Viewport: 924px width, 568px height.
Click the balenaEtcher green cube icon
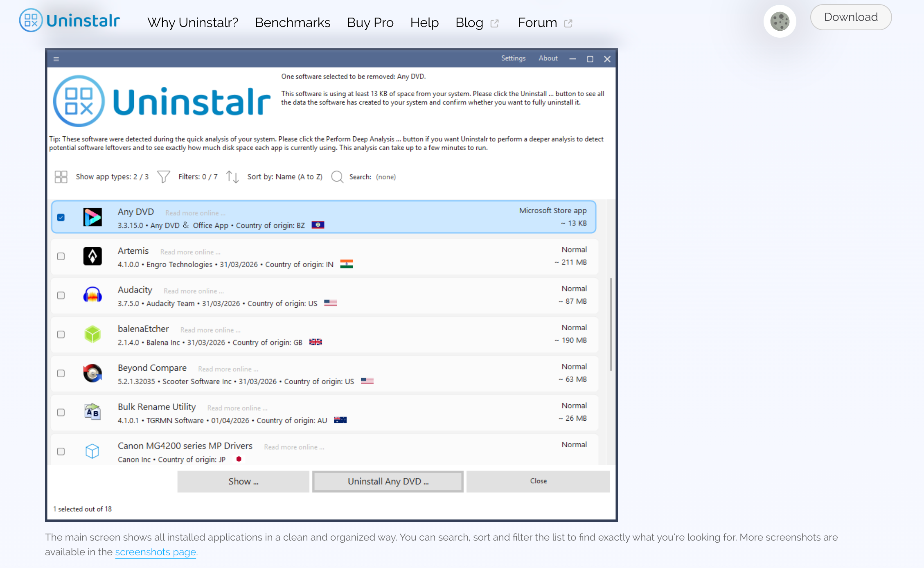(x=92, y=334)
